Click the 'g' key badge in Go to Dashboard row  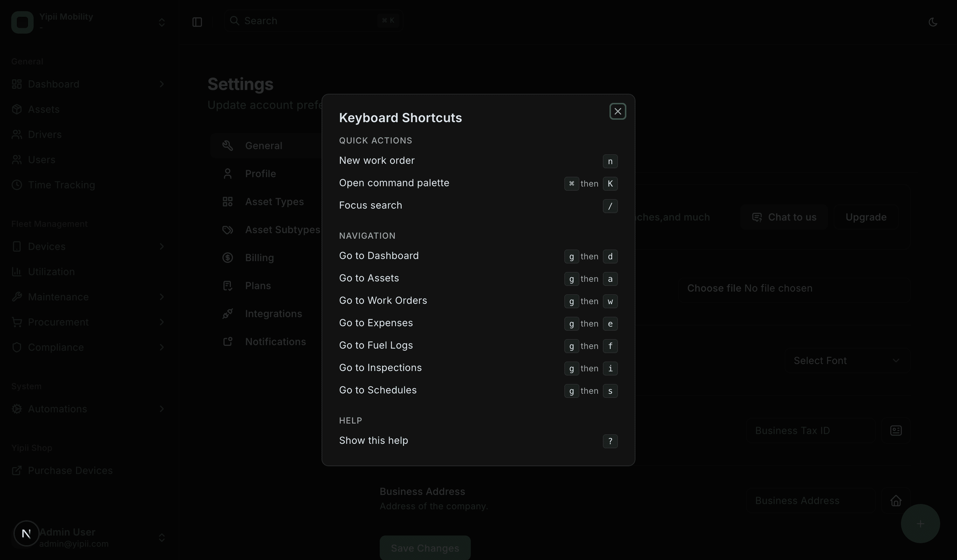pyautogui.click(x=571, y=257)
